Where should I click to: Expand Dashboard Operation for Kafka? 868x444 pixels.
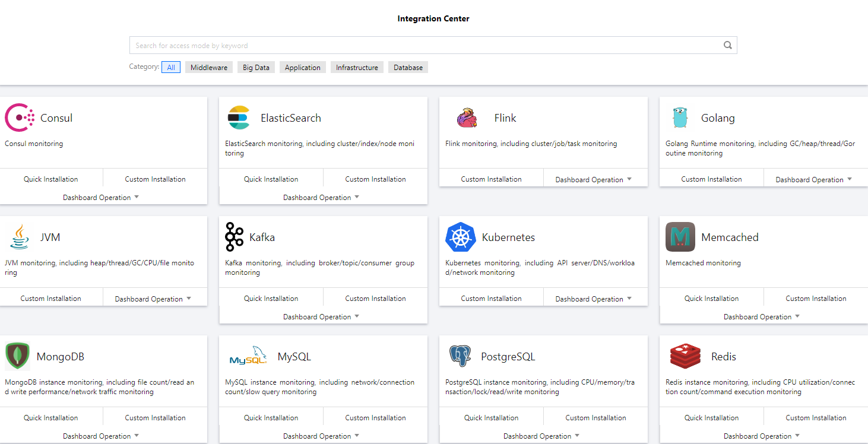click(x=321, y=316)
